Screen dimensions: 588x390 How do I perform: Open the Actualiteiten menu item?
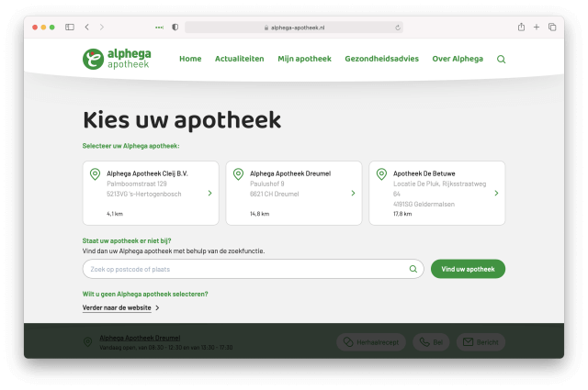[x=239, y=59]
